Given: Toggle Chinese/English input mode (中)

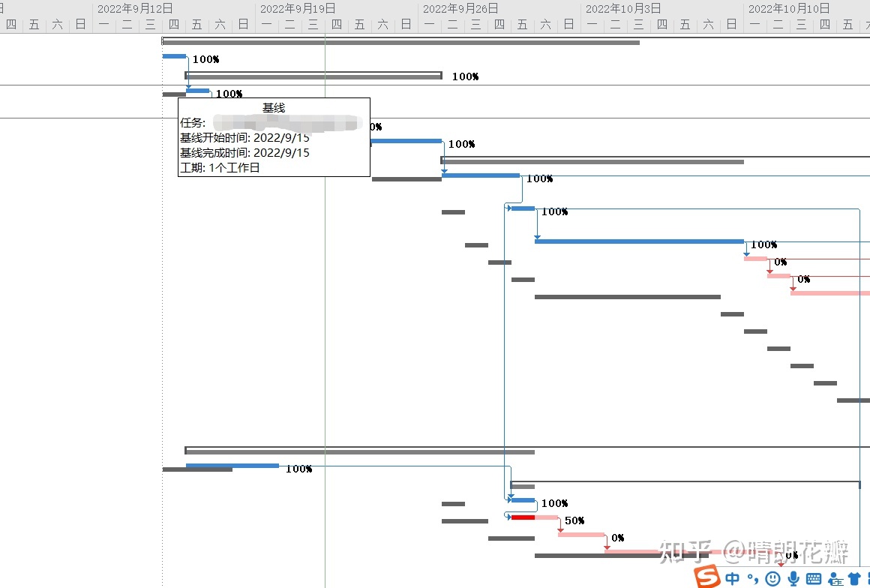Looking at the screenshot, I should coord(733,578).
